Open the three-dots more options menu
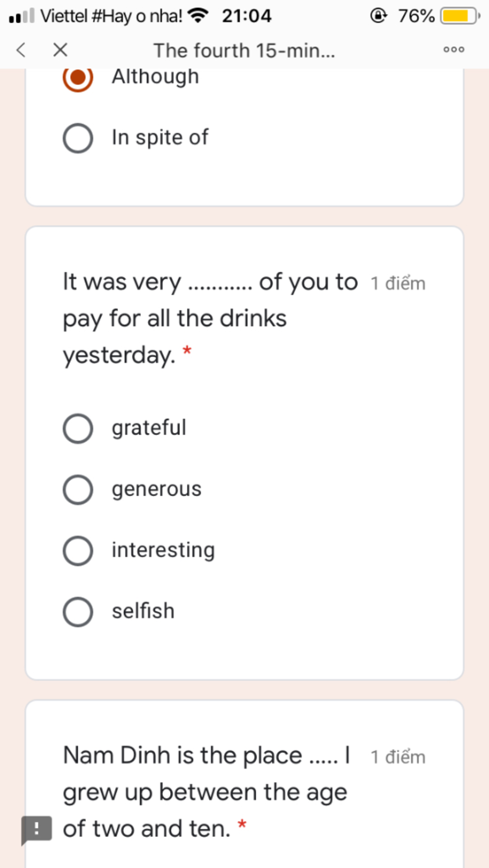 tap(454, 49)
